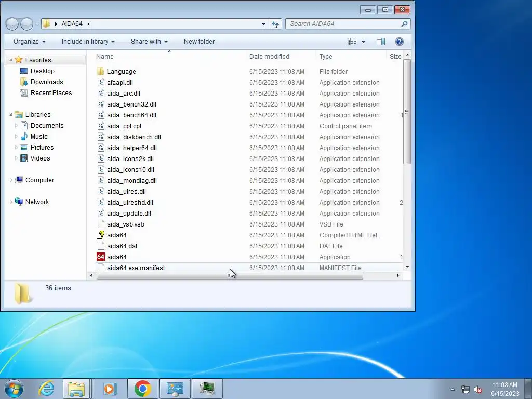Click the horizontal scrollbar thumb
The width and height of the screenshot is (532, 399).
(230, 275)
